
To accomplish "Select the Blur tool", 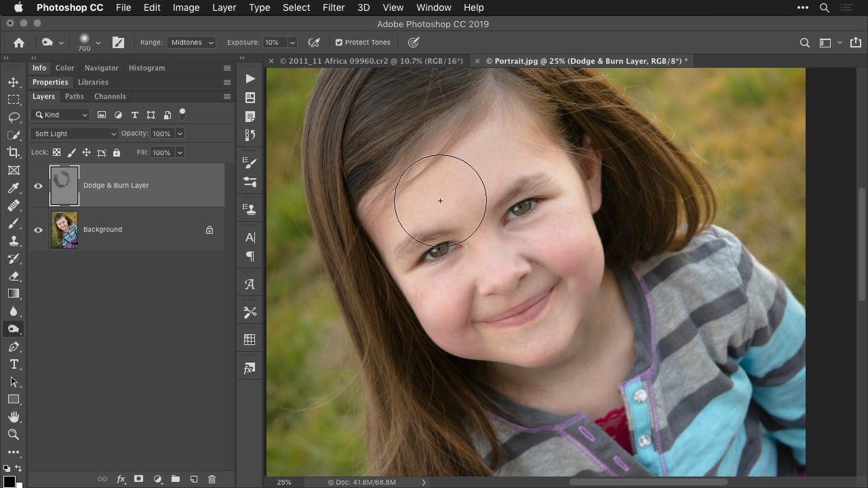I will [x=14, y=311].
